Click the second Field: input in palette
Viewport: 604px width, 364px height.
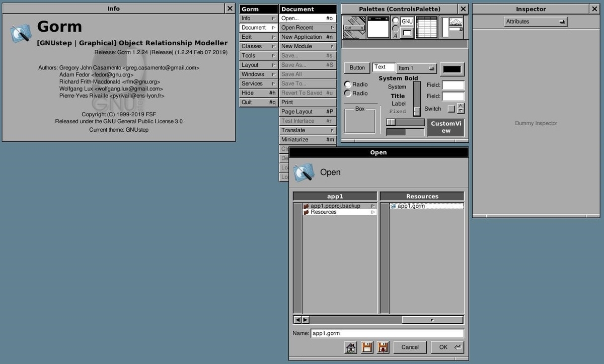pyautogui.click(x=453, y=96)
